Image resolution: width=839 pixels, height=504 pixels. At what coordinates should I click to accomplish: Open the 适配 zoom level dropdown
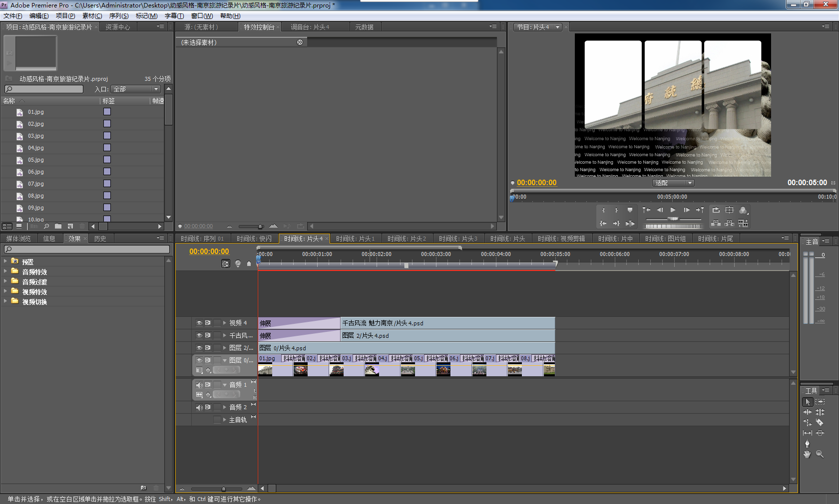[x=673, y=183]
